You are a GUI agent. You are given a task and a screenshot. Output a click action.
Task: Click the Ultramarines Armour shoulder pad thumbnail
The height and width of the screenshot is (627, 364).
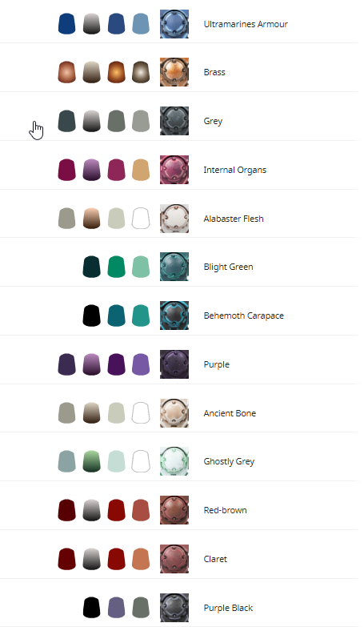pos(174,24)
